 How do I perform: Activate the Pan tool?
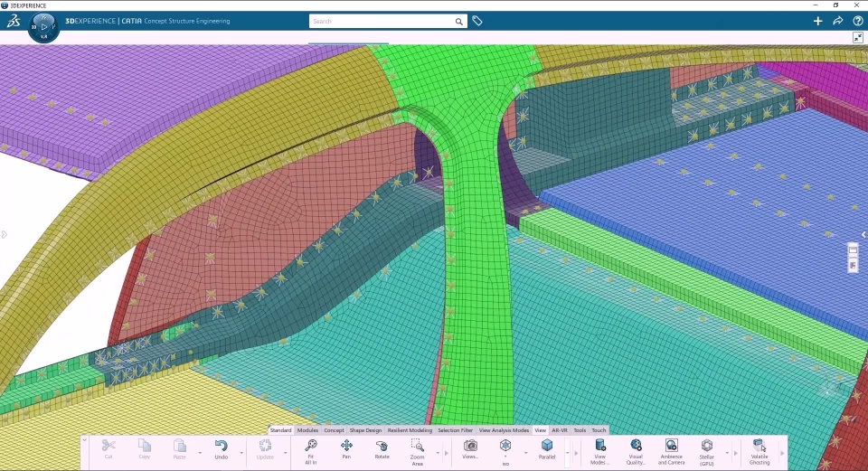pos(346,446)
